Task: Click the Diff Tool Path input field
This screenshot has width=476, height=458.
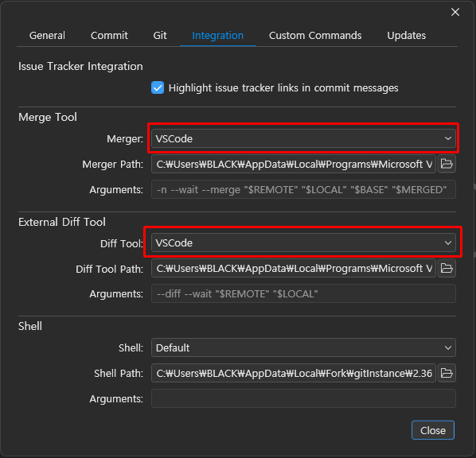Action: coord(294,269)
